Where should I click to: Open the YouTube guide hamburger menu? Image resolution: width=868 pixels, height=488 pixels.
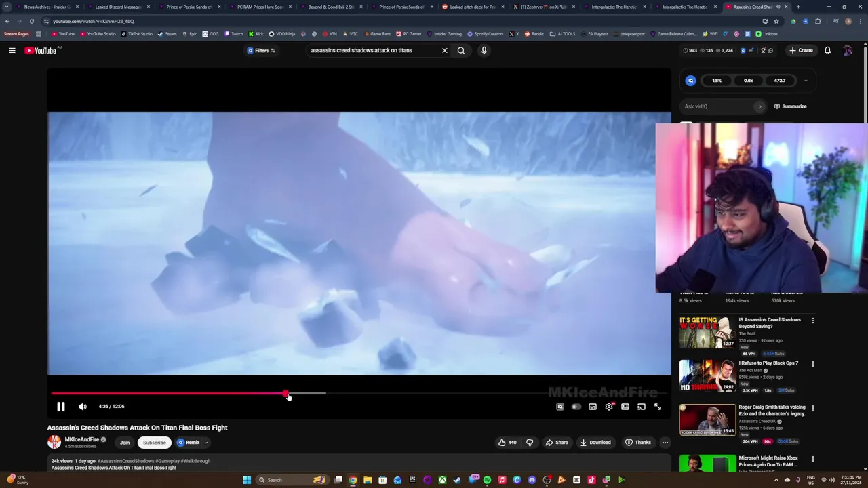tap(12, 50)
